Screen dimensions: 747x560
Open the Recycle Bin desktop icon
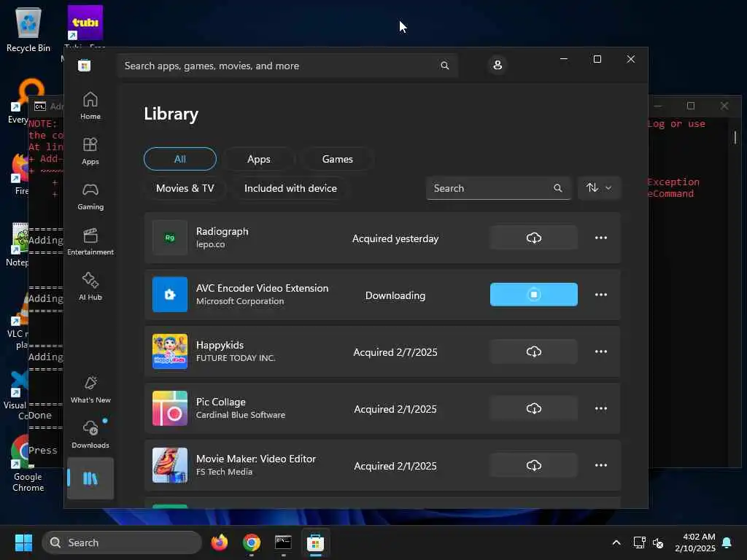click(28, 29)
